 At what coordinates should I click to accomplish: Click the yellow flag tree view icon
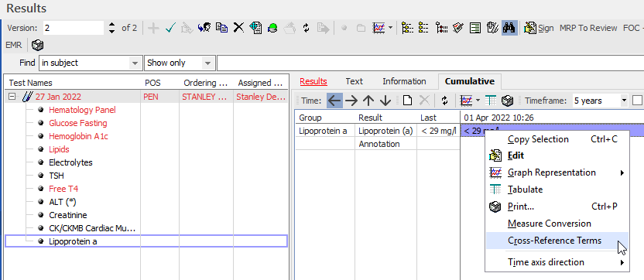[407, 28]
